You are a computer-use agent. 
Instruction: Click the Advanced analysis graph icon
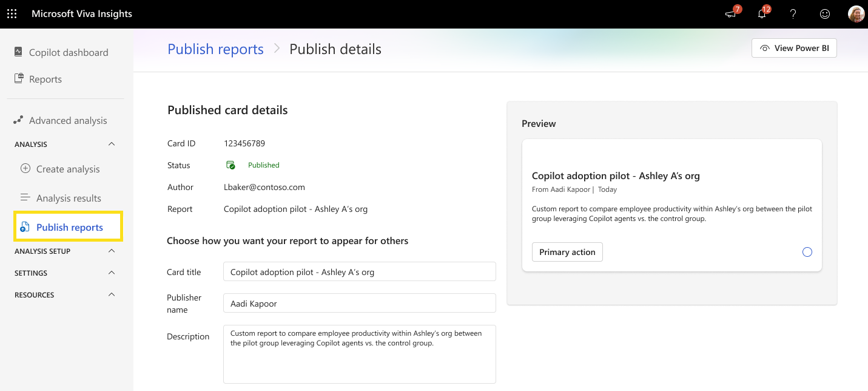tap(18, 120)
